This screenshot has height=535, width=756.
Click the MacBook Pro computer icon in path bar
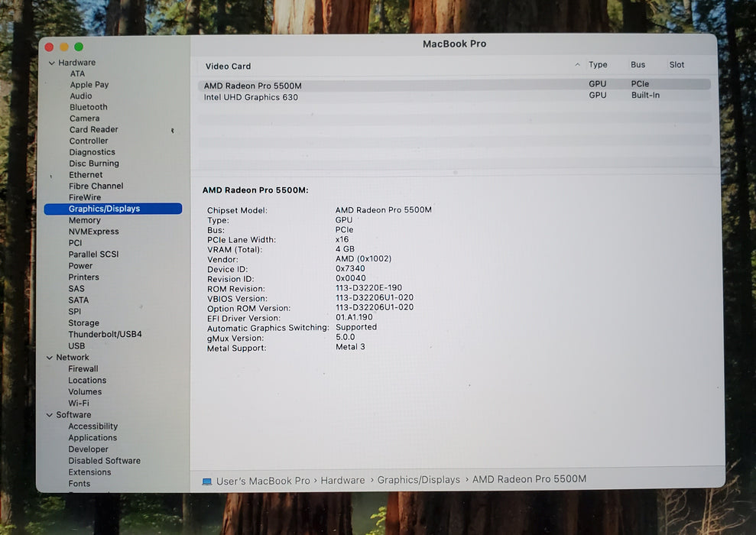[207, 481]
